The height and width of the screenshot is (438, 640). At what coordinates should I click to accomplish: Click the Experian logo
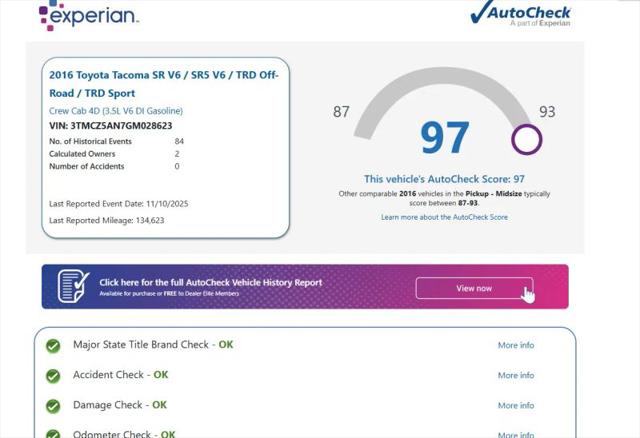tap(89, 16)
